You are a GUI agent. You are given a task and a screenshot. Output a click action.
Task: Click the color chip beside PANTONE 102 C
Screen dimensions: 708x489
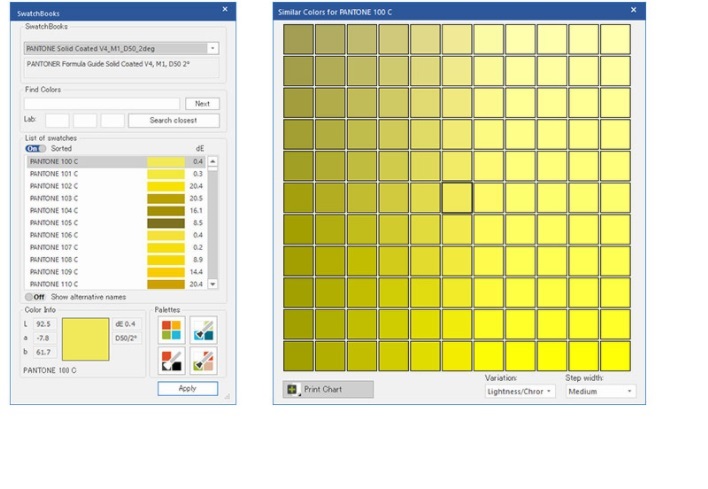point(166,186)
